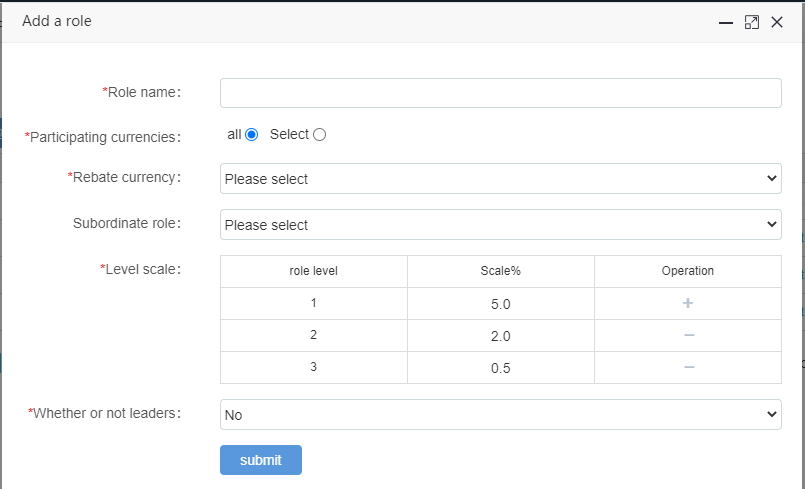The height and width of the screenshot is (489, 805).
Task: Select the level 3 scale value 0.5
Action: [x=500, y=368]
